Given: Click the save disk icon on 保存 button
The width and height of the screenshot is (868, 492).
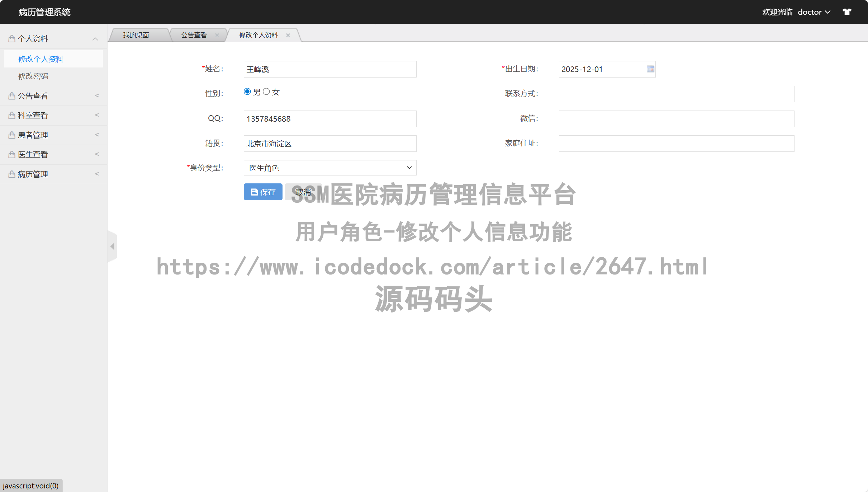Looking at the screenshot, I should click(x=254, y=192).
